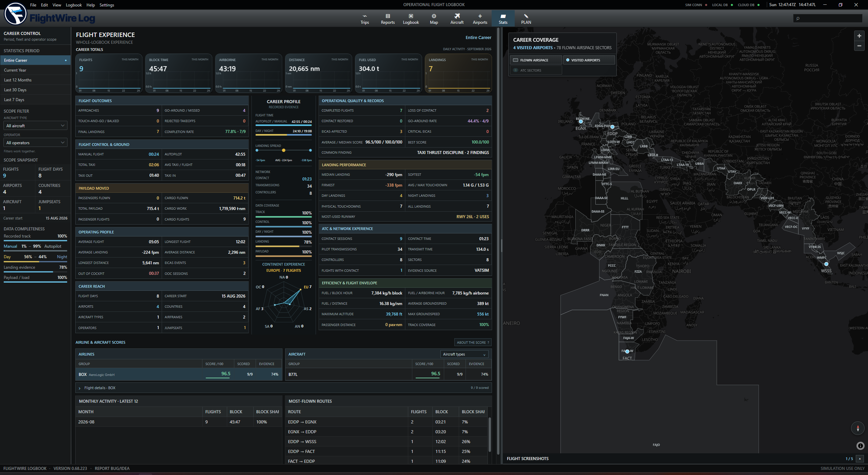Click the search magnifier icon
The width and height of the screenshot is (868, 475).
click(798, 18)
